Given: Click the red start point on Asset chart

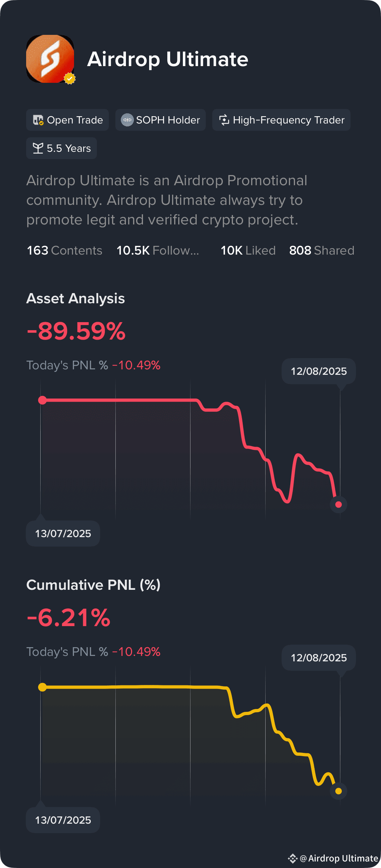Looking at the screenshot, I should click(42, 400).
